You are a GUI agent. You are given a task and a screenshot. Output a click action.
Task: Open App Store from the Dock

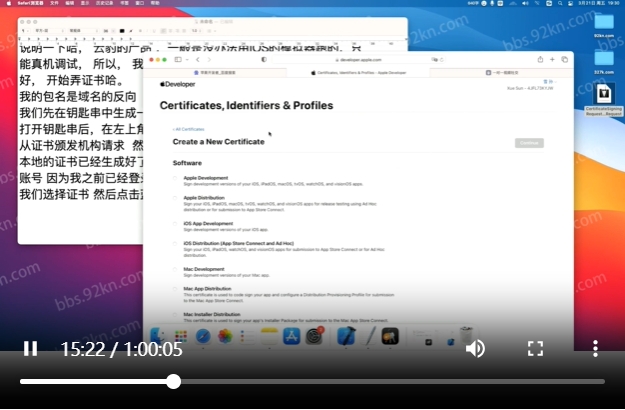pos(291,336)
